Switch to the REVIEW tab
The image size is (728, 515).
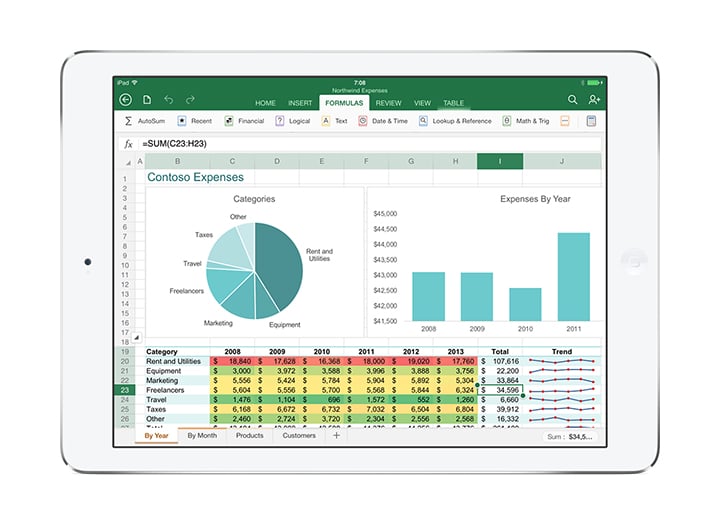tap(388, 103)
